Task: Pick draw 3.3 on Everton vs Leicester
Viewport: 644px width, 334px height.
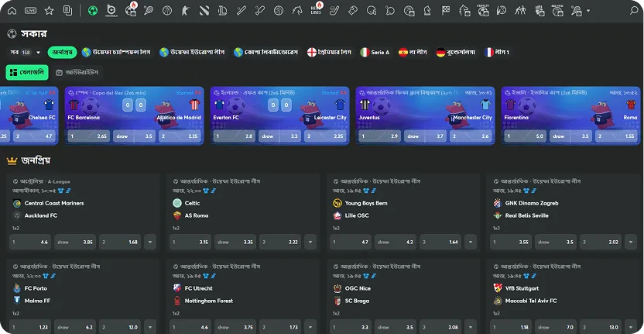Action: pyautogui.click(x=279, y=136)
